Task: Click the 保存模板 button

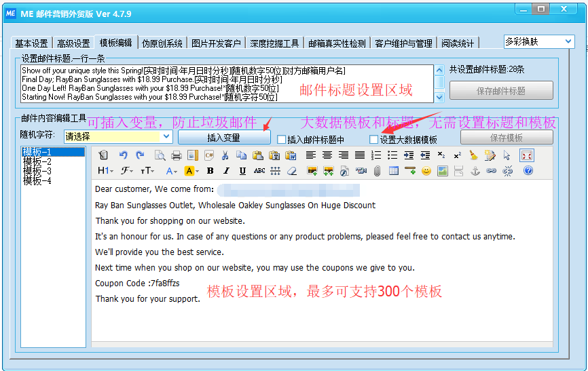Action: [x=507, y=138]
